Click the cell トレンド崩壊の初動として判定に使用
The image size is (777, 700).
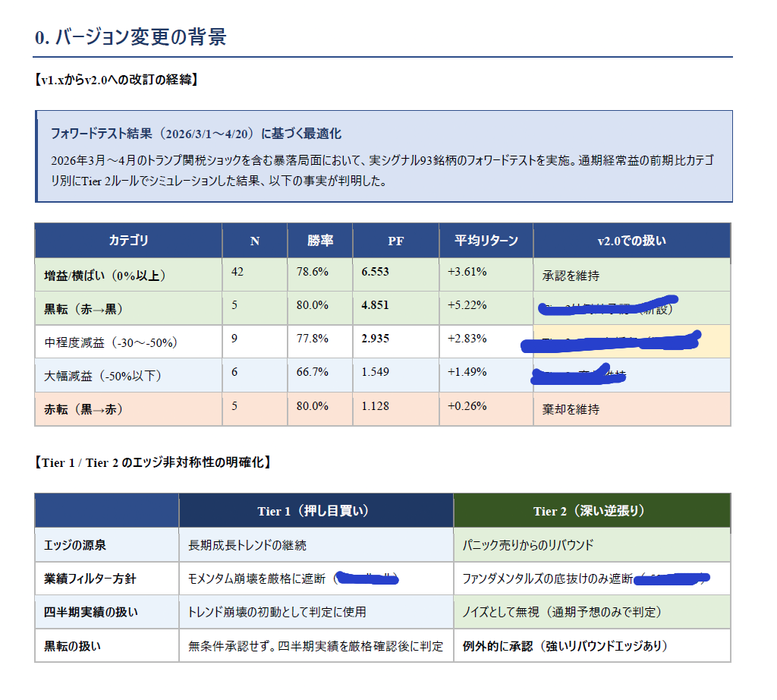[x=277, y=612]
